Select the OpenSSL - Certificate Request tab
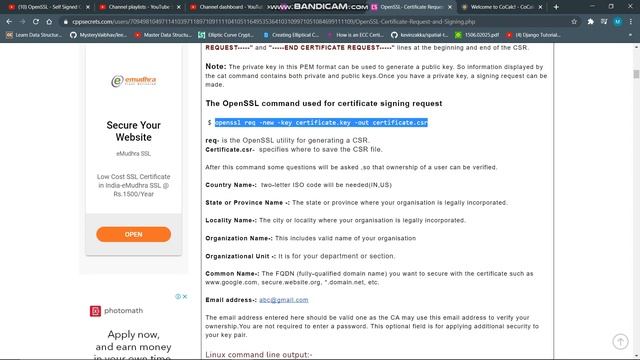Screen dimensions: 640x360 point(410,7)
